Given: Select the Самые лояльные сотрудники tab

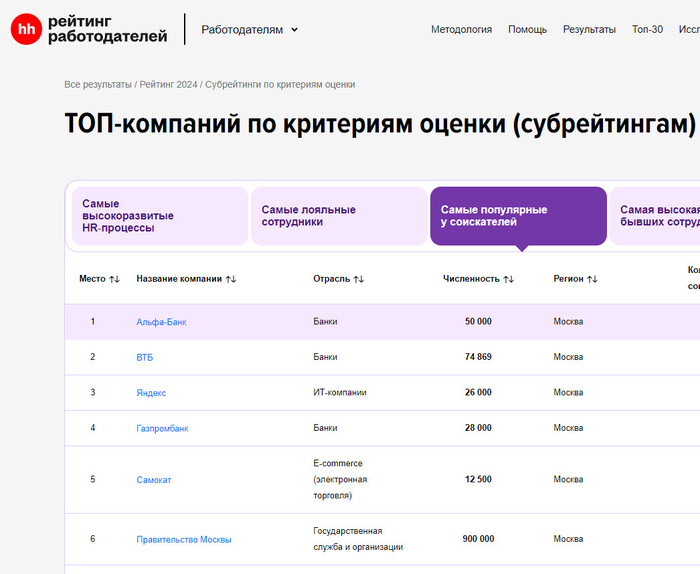Looking at the screenshot, I should click(338, 216).
